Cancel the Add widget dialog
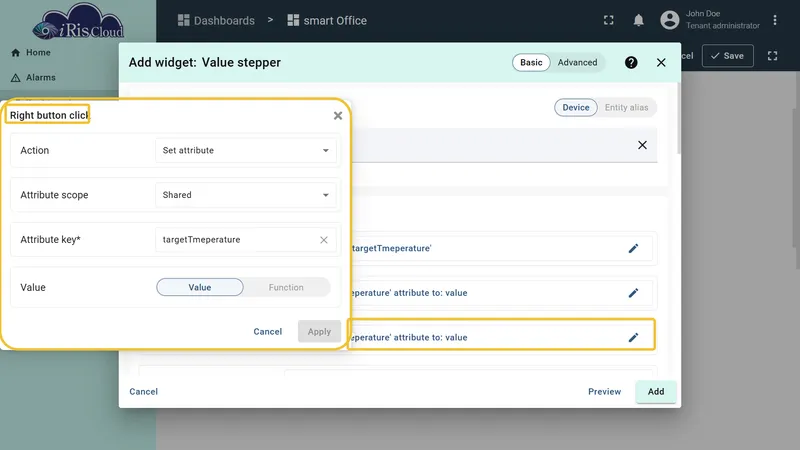Viewport: 800px width, 450px height. 143,391
